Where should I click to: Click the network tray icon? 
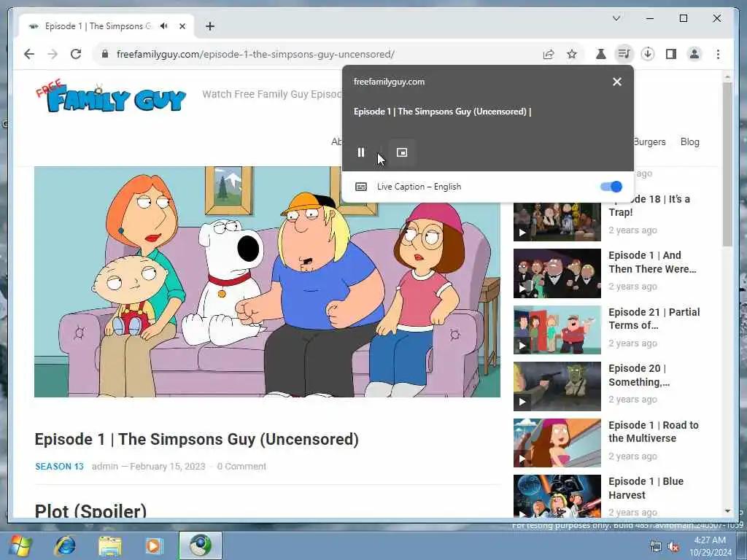click(656, 547)
